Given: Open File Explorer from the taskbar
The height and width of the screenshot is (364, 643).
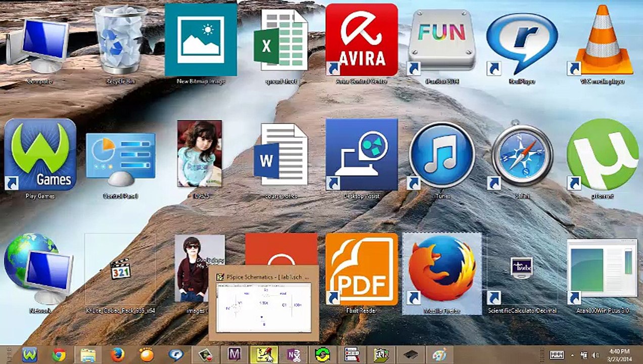Looking at the screenshot, I should pos(88,355).
